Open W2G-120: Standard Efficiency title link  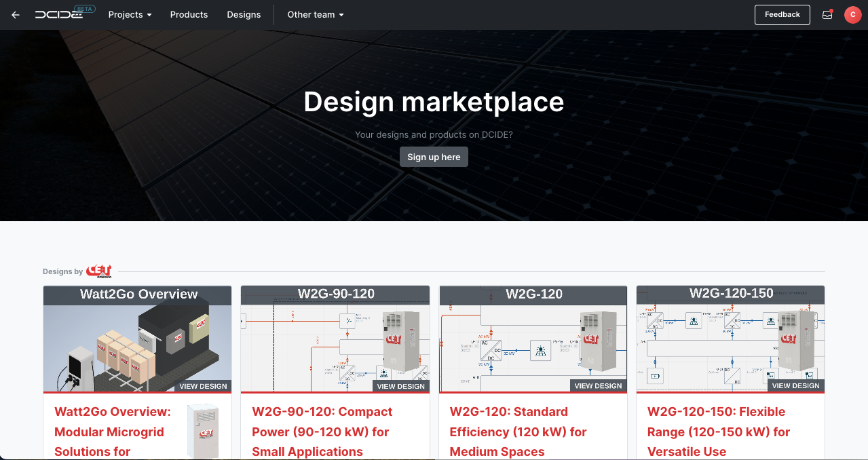(518, 432)
